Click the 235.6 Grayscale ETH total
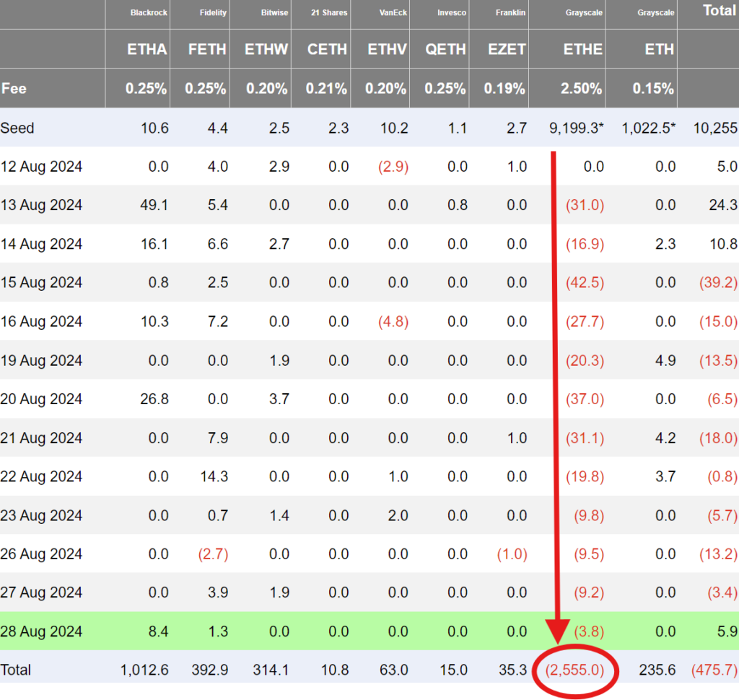This screenshot has width=739, height=700. tap(657, 670)
